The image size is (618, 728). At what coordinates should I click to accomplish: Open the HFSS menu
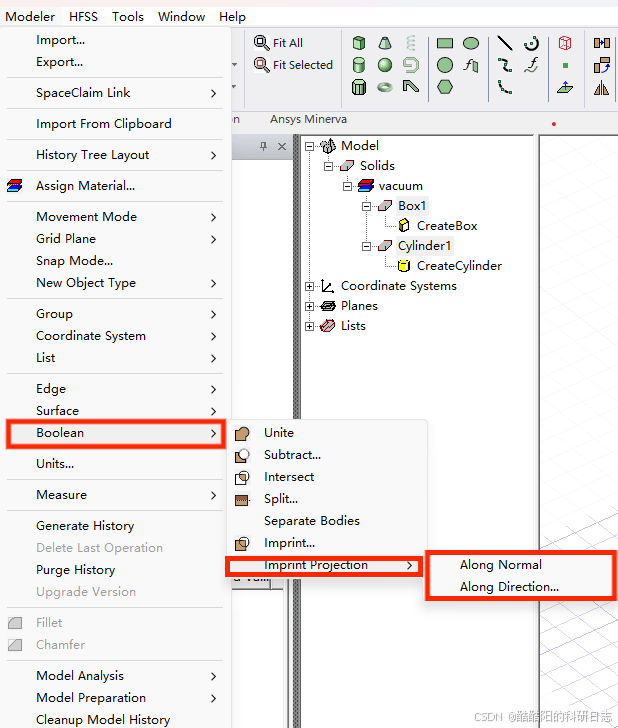[x=84, y=17]
